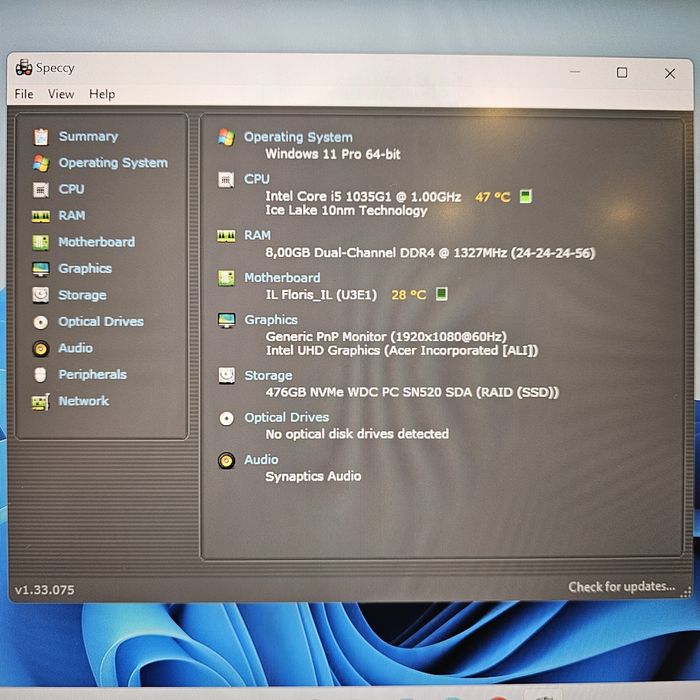Click the Graphics monitor icon in sidebar

point(41,269)
